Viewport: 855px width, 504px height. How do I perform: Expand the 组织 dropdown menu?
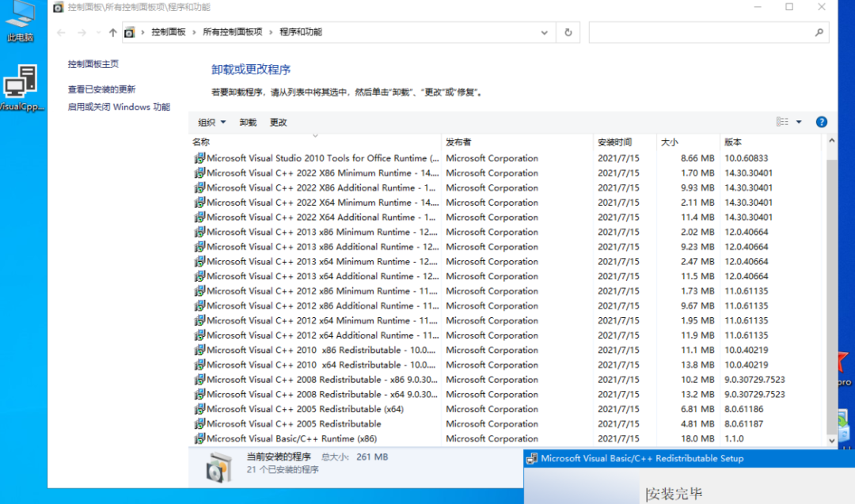(211, 123)
